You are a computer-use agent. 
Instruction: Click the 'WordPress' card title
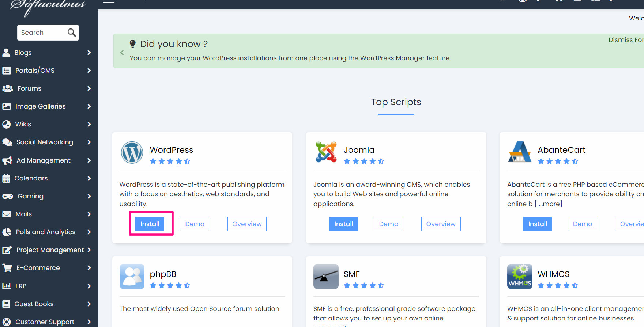click(172, 150)
